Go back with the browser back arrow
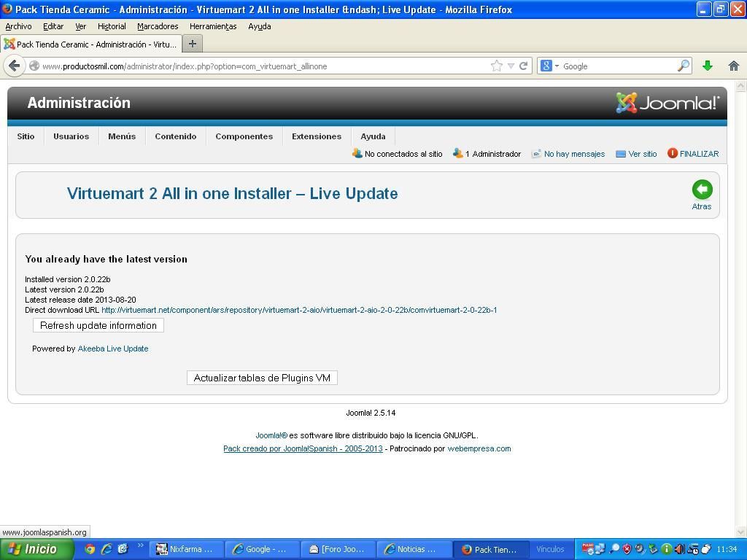Image resolution: width=747 pixels, height=560 pixels. click(15, 66)
